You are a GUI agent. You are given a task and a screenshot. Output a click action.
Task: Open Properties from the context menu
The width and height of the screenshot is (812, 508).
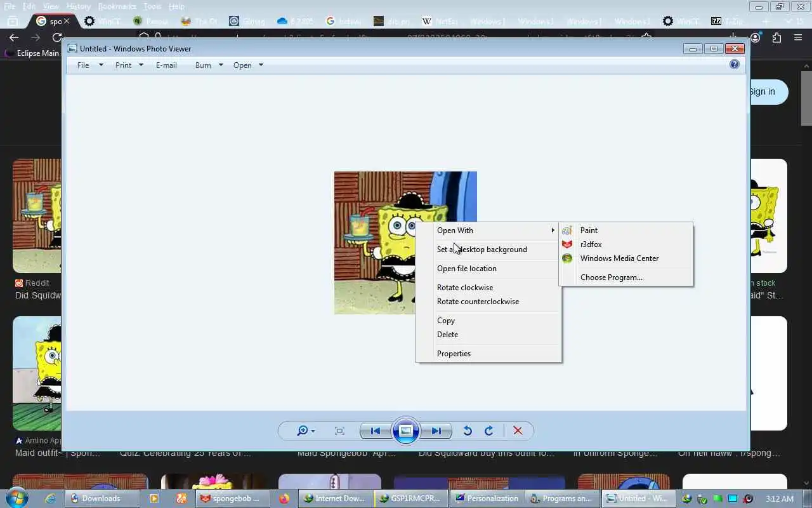488,354
